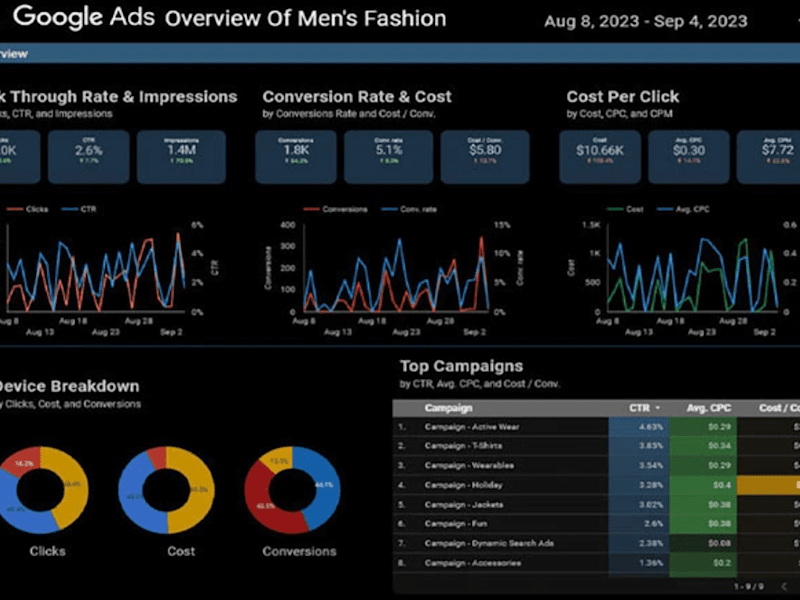Click the CTR column sort arrow
This screenshot has width=800, height=600.
point(657,408)
